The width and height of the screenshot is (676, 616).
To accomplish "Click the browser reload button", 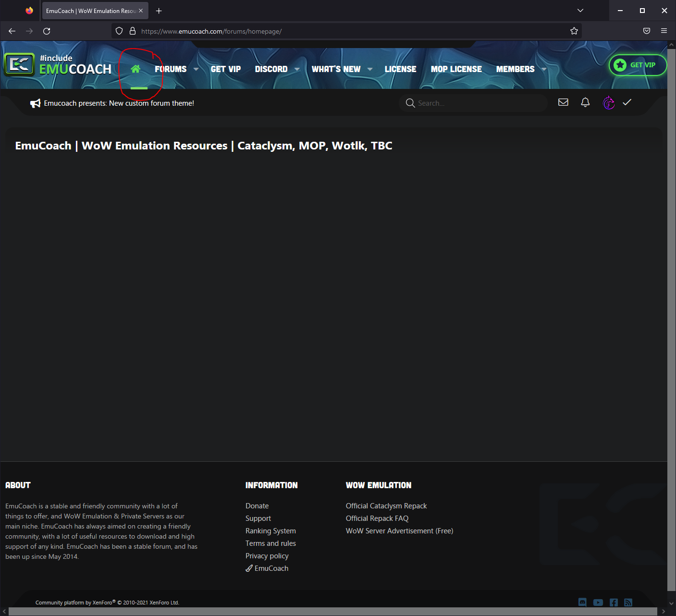I will (47, 31).
